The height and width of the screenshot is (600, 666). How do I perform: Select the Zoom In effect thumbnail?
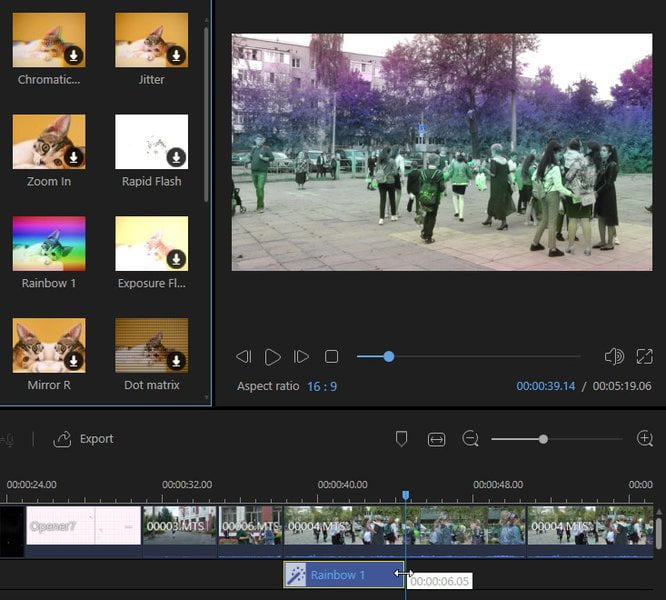click(49, 141)
